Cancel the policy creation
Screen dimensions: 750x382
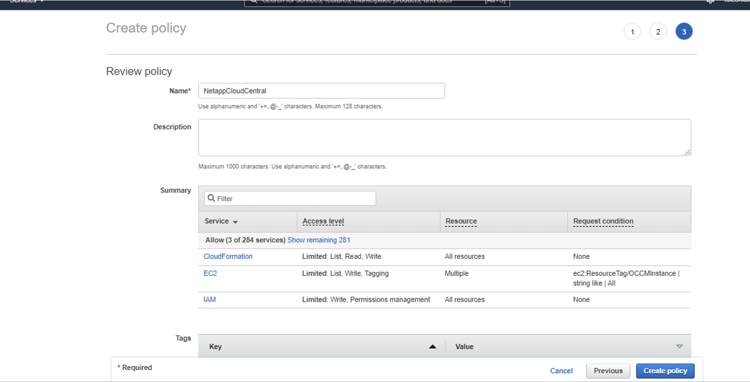(x=561, y=371)
